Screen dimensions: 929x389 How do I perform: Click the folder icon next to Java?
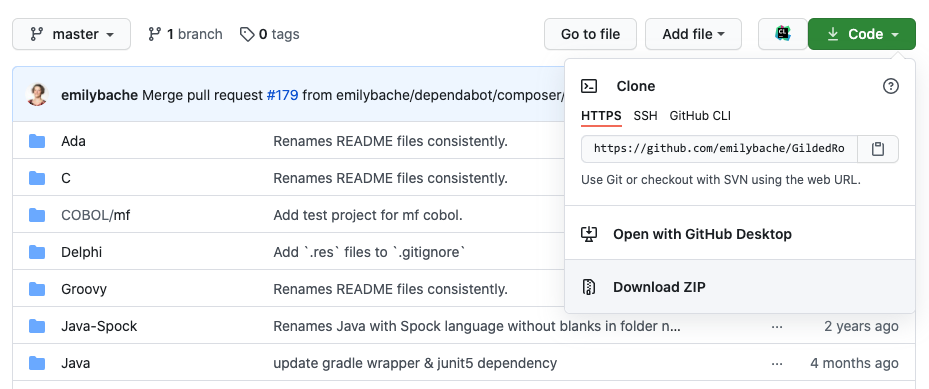point(37,363)
